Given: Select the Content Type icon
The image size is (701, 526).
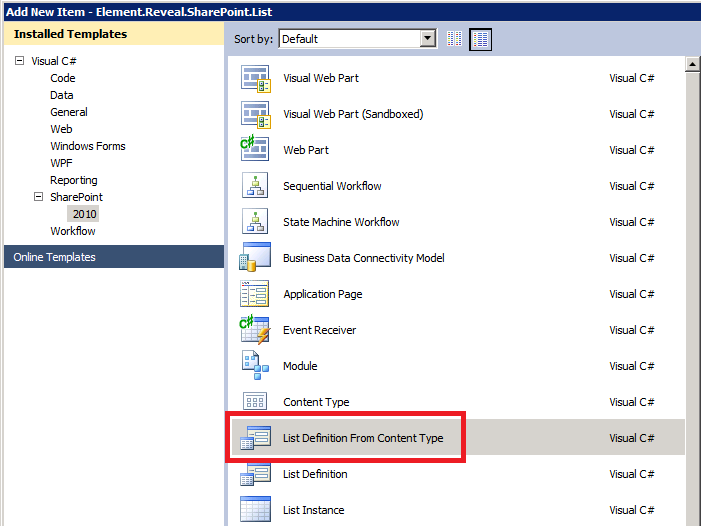Looking at the screenshot, I should click(255, 401).
